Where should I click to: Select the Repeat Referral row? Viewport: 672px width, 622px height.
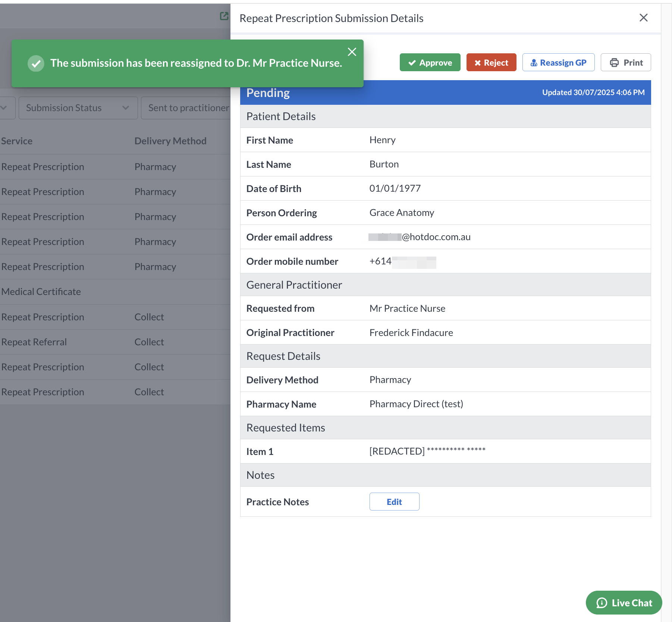(115, 342)
